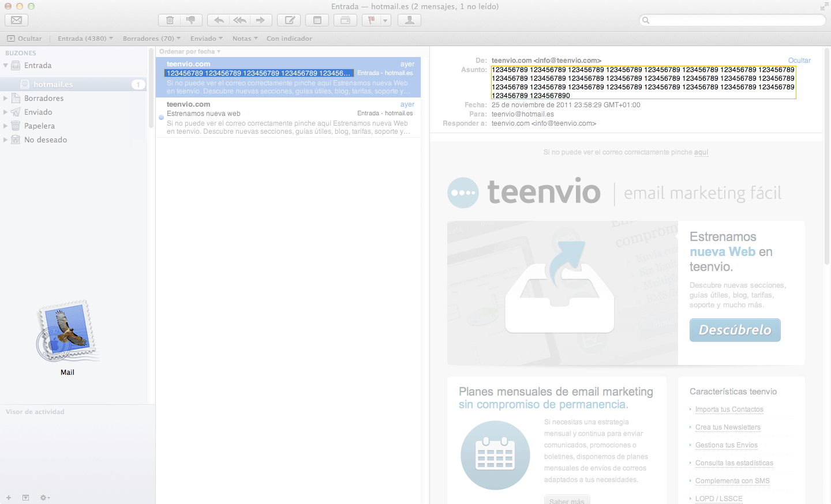This screenshot has width=831, height=504.
Task: Expand the Enviado mailbox
Action: pyautogui.click(x=6, y=112)
